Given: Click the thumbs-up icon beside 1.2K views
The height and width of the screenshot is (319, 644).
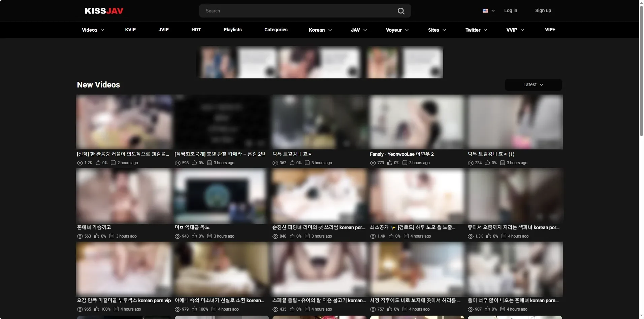Looking at the screenshot, I should click(x=98, y=163).
